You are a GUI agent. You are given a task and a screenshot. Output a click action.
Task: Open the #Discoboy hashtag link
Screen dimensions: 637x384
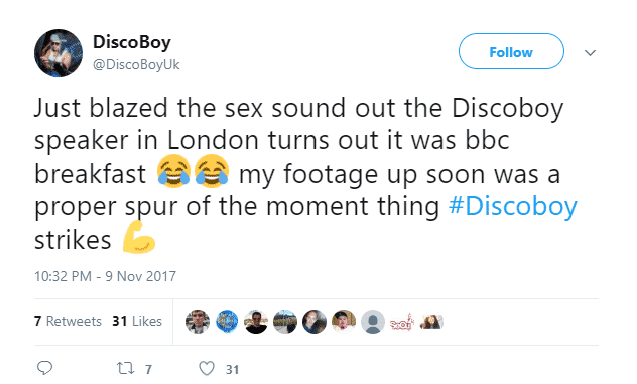513,206
